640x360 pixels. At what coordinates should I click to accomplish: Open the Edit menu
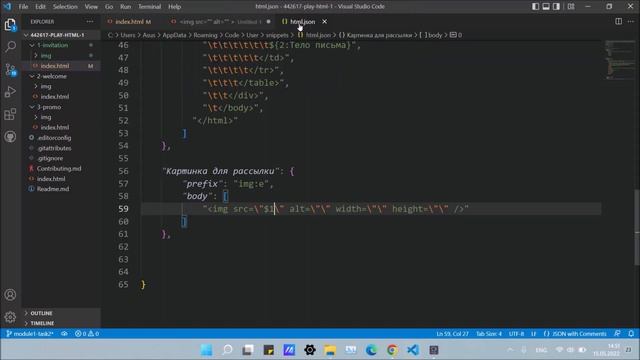tap(40, 7)
